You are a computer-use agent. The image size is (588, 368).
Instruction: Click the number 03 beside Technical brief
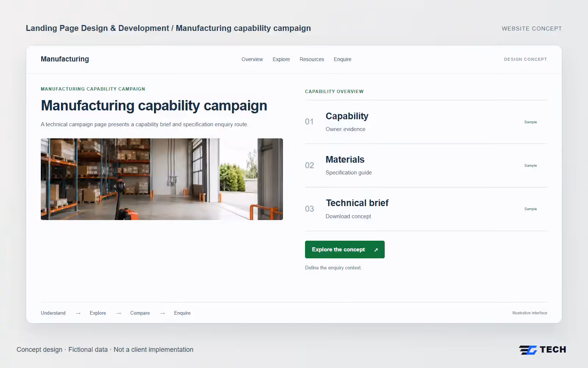(309, 209)
